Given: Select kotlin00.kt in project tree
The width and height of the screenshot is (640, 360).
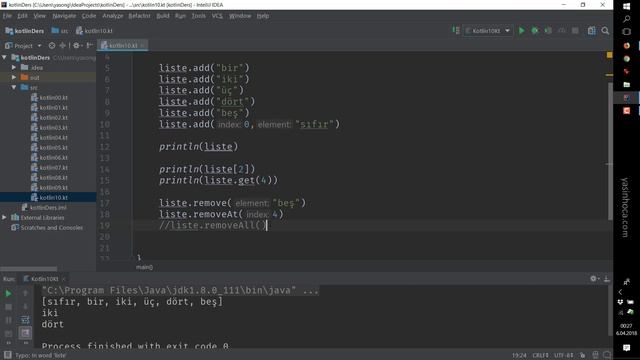Looking at the screenshot, I should coord(49,98).
